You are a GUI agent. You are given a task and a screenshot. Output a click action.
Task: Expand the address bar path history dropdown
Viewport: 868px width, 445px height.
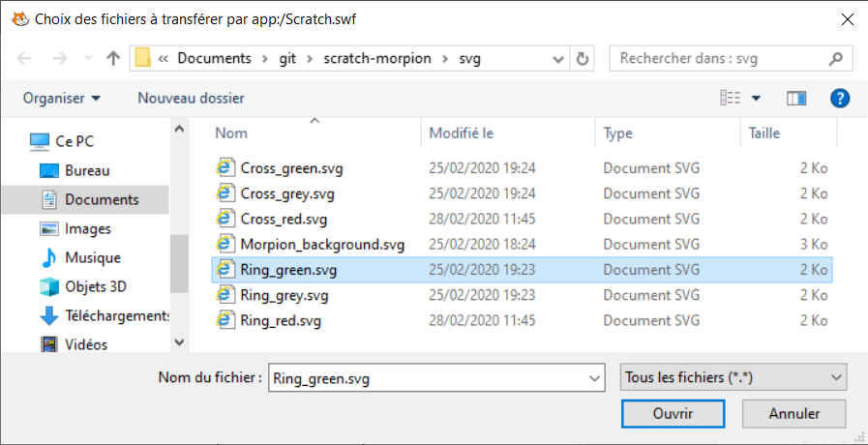(559, 59)
